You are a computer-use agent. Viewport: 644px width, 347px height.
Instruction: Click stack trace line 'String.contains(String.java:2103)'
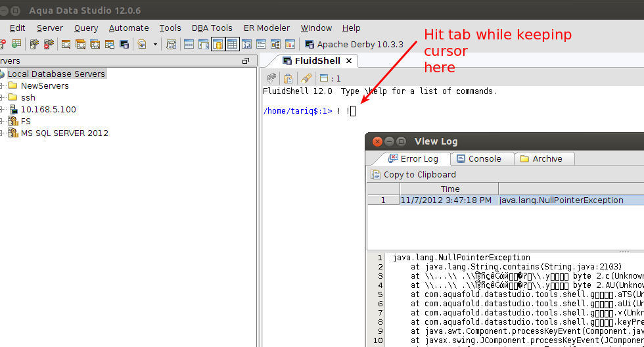pos(517,267)
